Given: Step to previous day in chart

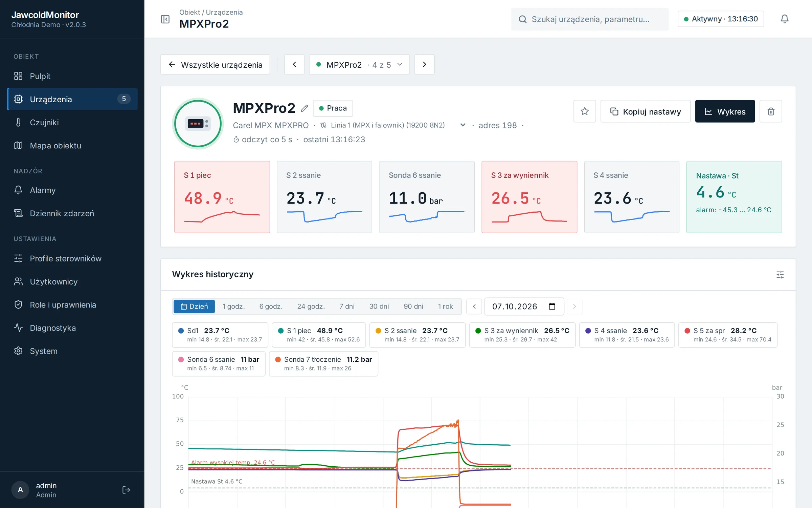Looking at the screenshot, I should click(x=474, y=306).
